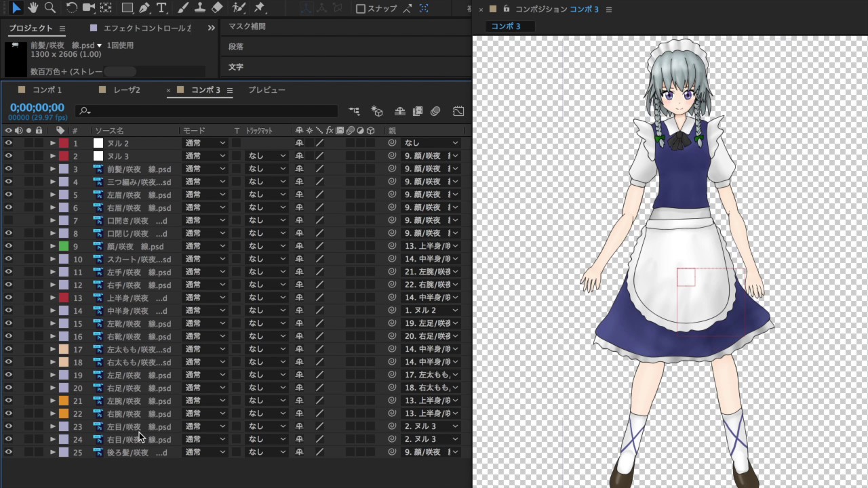Toggle shy switch for layer 10 スカート/咲夜
Screen dimensions: 868x488
coord(299,259)
